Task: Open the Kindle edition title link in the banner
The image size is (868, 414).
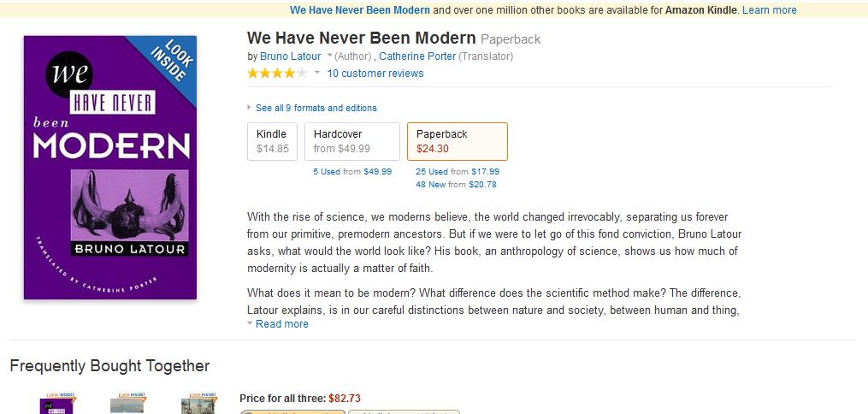Action: (x=359, y=10)
